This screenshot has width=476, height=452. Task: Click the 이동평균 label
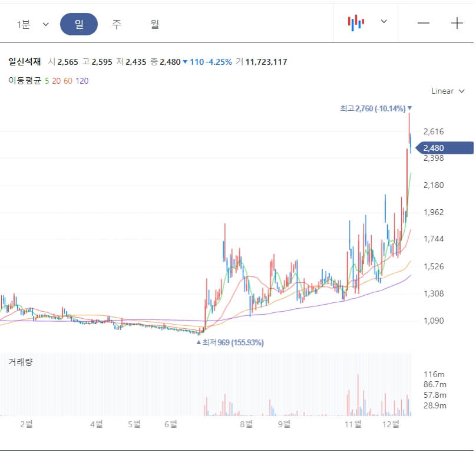(x=25, y=81)
